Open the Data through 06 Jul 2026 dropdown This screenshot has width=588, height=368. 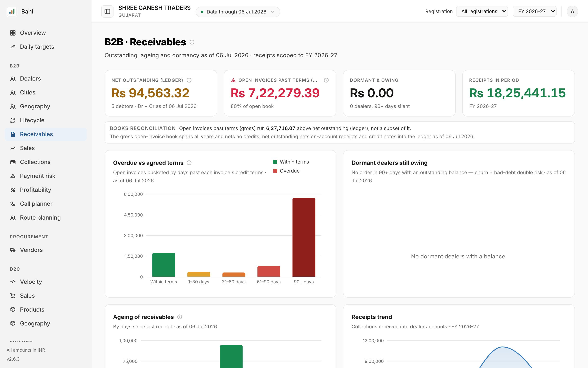[x=238, y=12]
